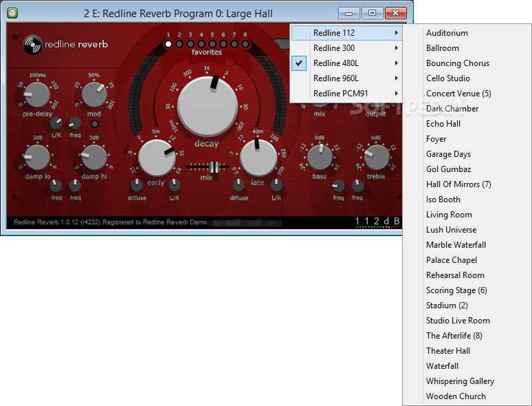Click the early reflections knob
This screenshot has height=406, width=532.
click(157, 158)
